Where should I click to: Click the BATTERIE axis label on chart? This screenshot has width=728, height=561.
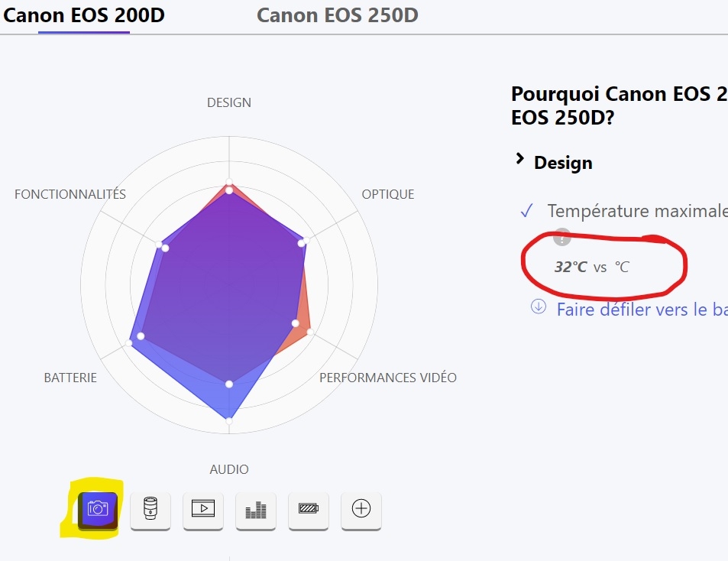(70, 378)
